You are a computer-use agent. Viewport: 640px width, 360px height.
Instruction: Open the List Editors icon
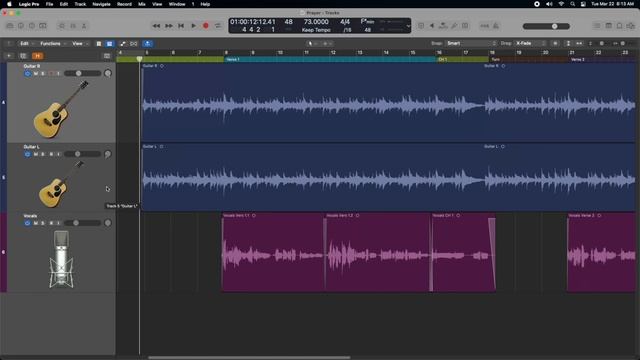click(597, 26)
